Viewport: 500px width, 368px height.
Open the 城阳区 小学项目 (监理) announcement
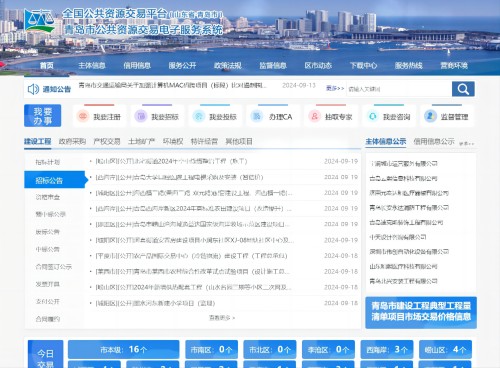(155, 303)
